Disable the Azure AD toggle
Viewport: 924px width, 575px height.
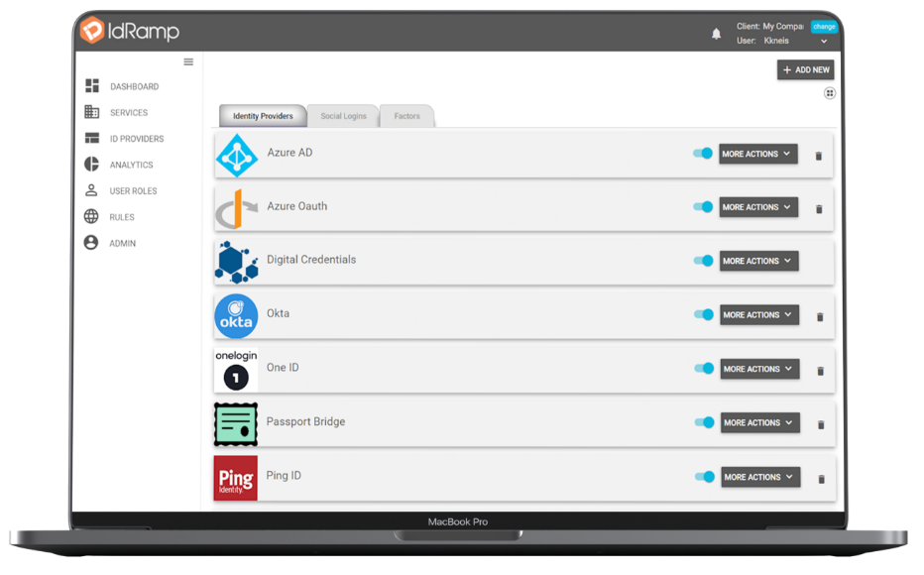(703, 154)
